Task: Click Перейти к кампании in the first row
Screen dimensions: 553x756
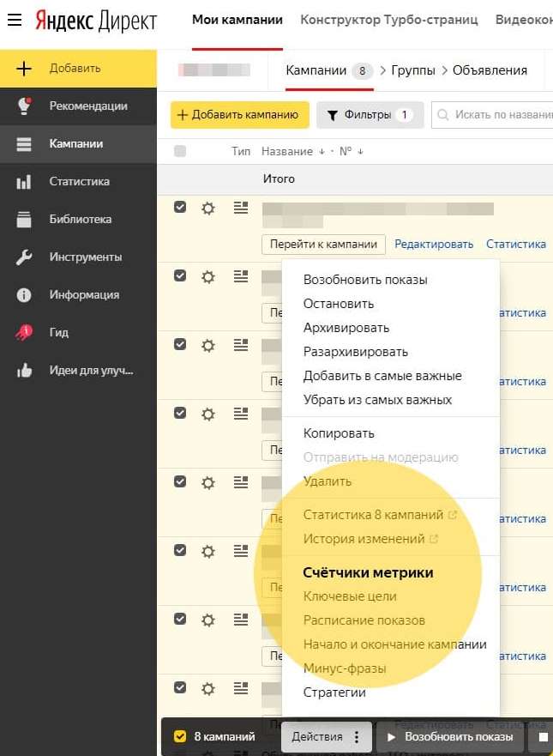Action: pos(324,245)
